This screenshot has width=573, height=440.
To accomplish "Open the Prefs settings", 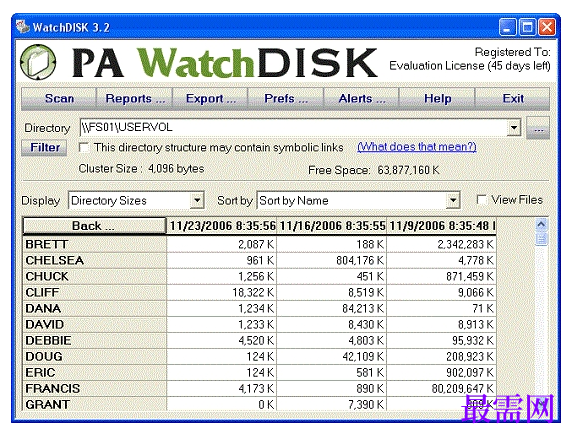I will pyautogui.click(x=286, y=99).
